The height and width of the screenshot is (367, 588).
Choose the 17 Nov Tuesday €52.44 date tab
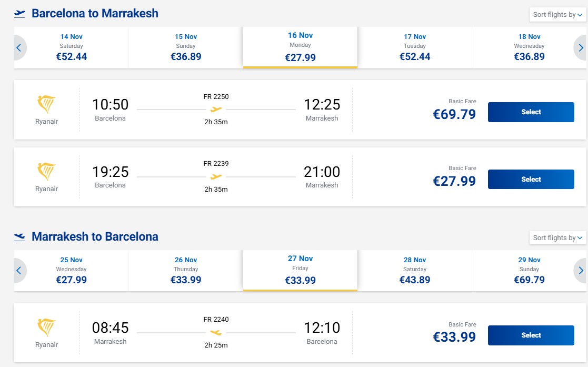[415, 48]
